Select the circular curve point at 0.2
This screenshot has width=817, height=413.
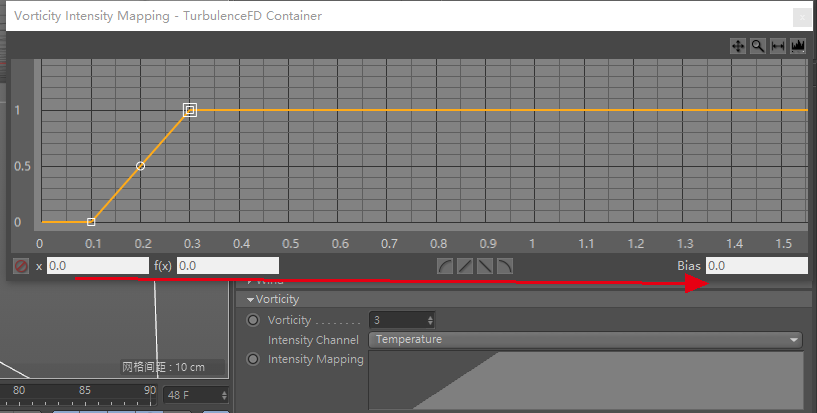140,166
